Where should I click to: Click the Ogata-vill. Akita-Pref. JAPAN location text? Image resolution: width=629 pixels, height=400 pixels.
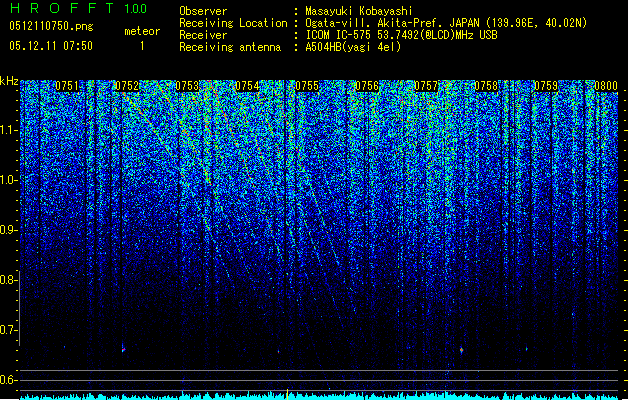pos(446,23)
